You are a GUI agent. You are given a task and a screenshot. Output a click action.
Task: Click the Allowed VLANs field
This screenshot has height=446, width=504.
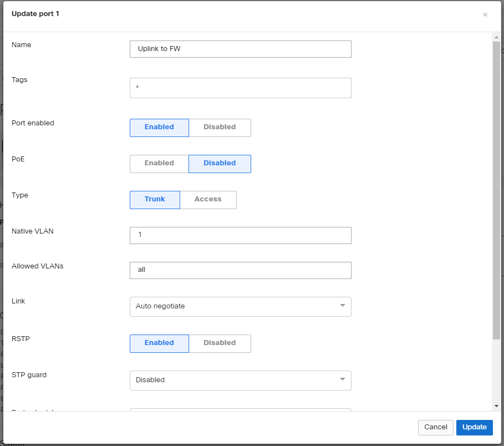(x=240, y=270)
